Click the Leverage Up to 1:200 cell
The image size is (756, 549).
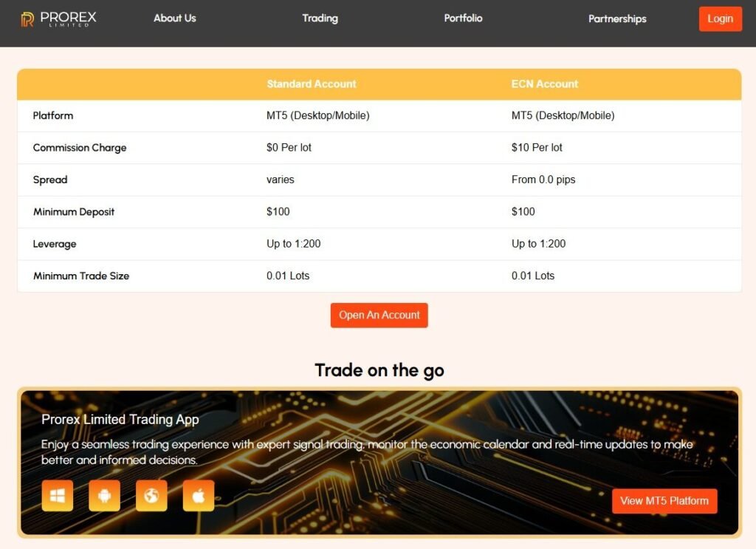292,244
